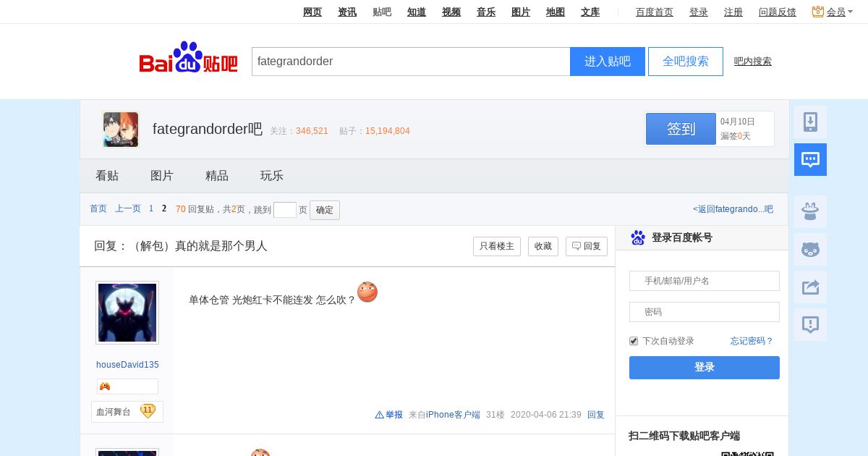
Task: Click the 举报 report link
Action: (x=394, y=415)
